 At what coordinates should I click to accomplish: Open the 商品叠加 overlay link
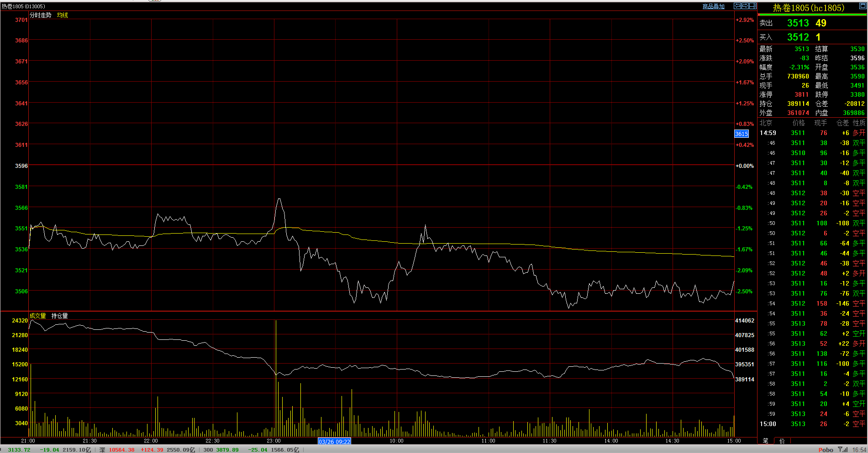tap(713, 6)
